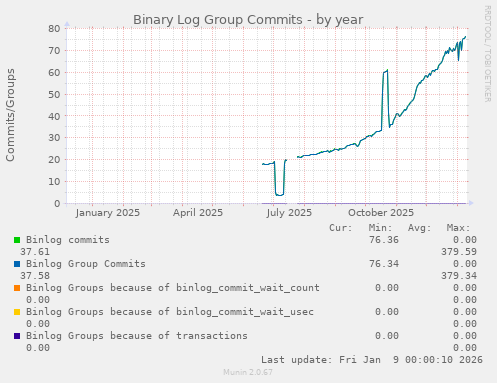The height and width of the screenshot is (383, 497).
Task: Click the 'October 2025' x-axis label
Action: coord(381,213)
